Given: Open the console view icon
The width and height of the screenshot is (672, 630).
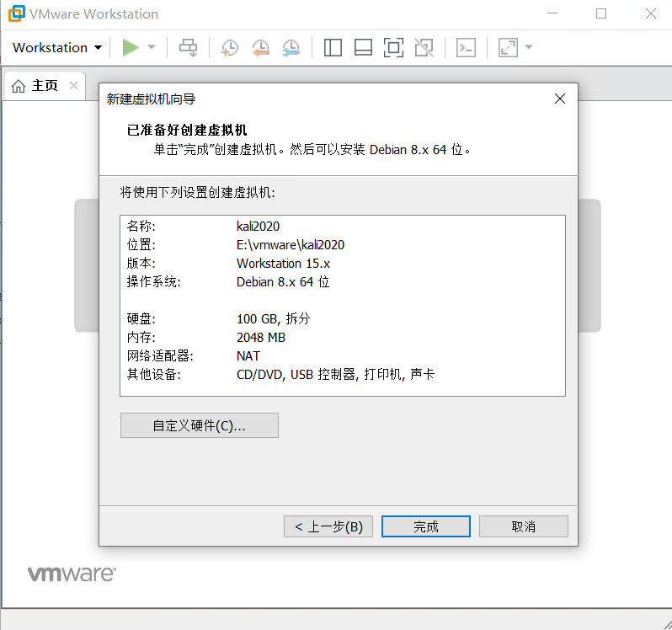Looking at the screenshot, I should 466,47.
